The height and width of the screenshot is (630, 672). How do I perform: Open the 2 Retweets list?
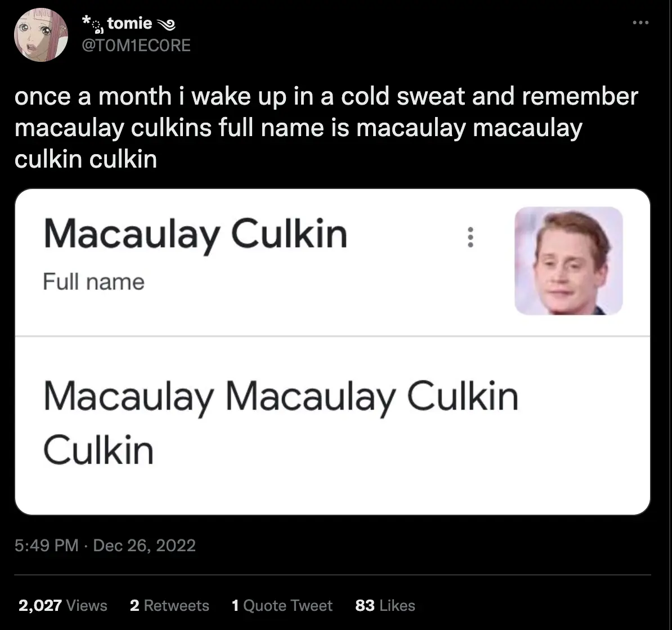(169, 605)
